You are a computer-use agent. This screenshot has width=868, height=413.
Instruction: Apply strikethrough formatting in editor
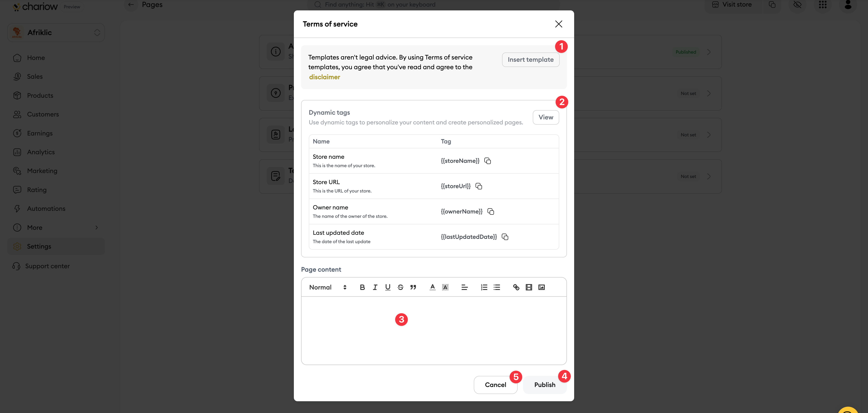click(400, 287)
